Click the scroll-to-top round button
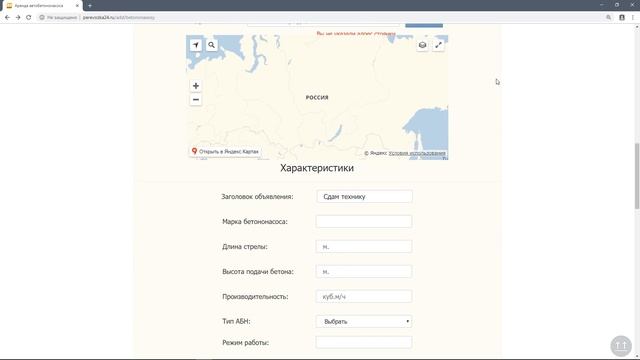The height and width of the screenshot is (360, 640). point(621,346)
